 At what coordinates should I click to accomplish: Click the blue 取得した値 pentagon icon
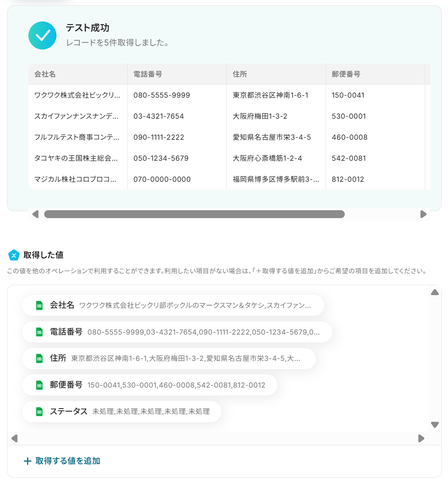[x=14, y=255]
